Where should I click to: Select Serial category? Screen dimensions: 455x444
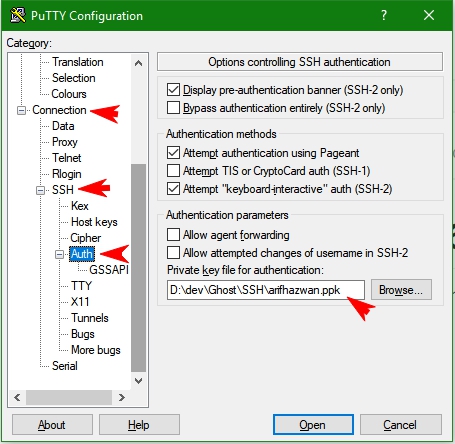65,366
